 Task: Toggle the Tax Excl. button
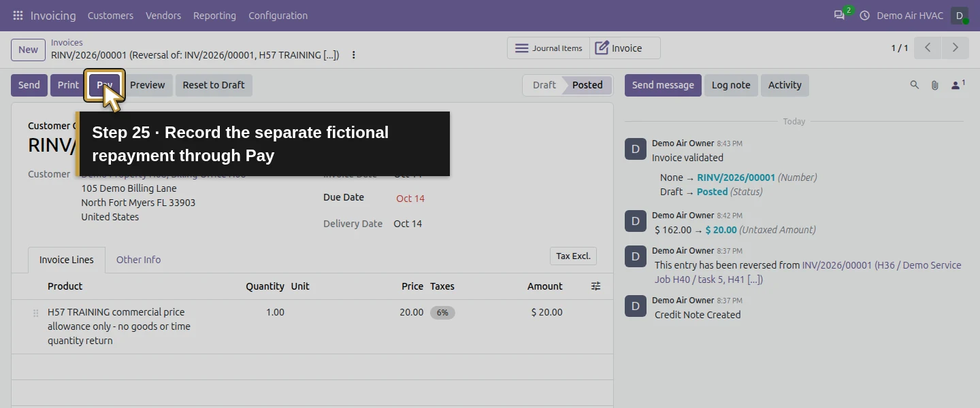coord(573,256)
